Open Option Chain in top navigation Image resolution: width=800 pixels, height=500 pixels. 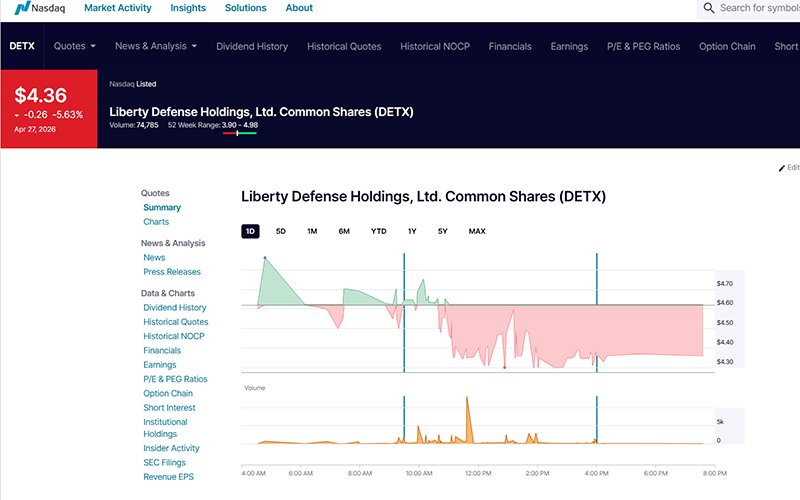coord(727,46)
